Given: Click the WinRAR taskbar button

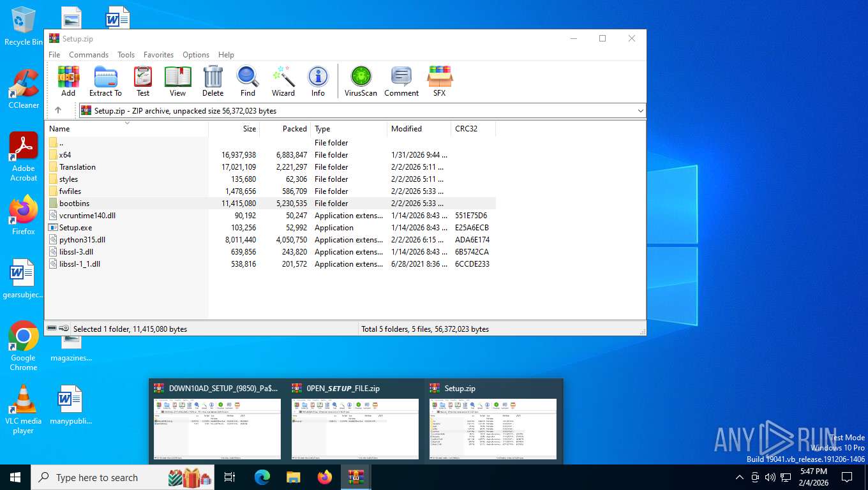Looking at the screenshot, I should click(x=356, y=477).
